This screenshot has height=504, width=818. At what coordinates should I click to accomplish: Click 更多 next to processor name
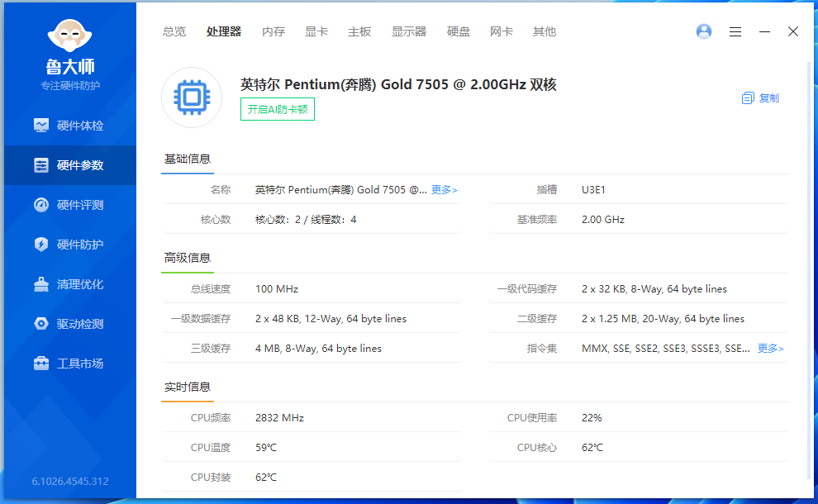click(x=444, y=190)
